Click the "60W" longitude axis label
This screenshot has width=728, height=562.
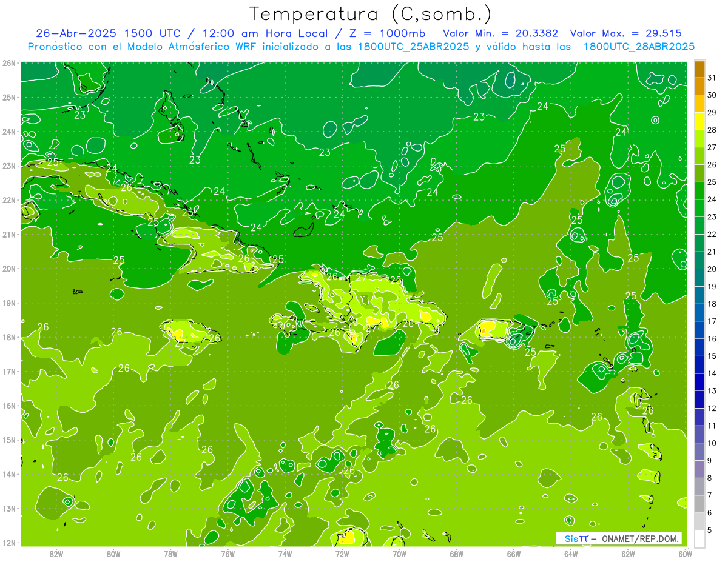(x=685, y=554)
